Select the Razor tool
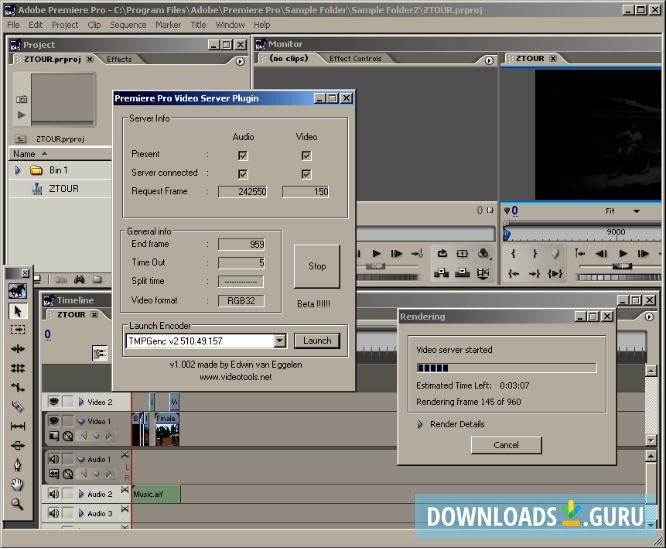The width and height of the screenshot is (666, 549). [x=17, y=406]
